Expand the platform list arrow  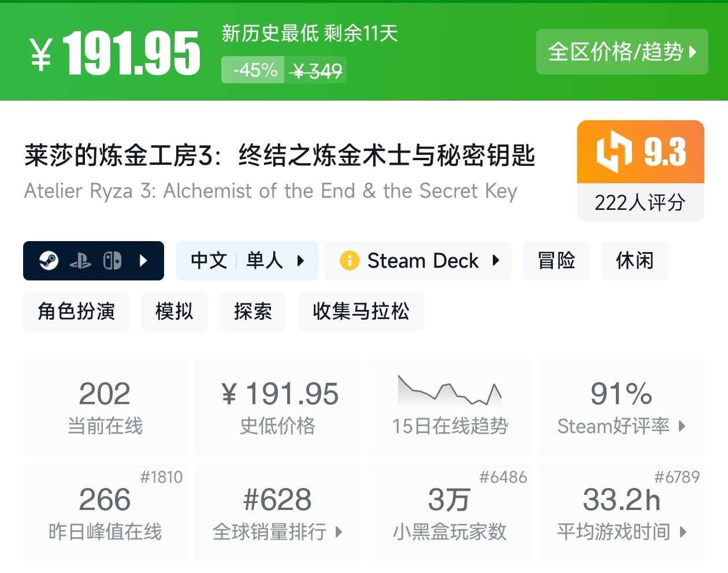[x=144, y=261]
